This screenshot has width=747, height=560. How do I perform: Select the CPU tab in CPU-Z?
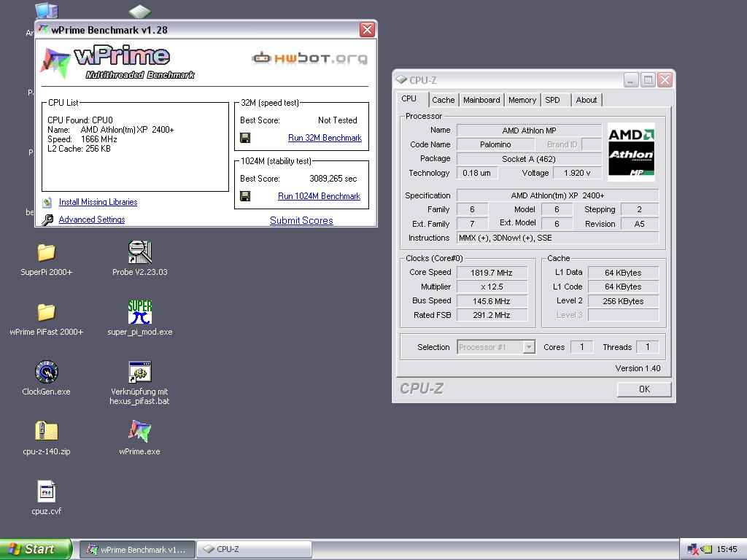point(409,99)
